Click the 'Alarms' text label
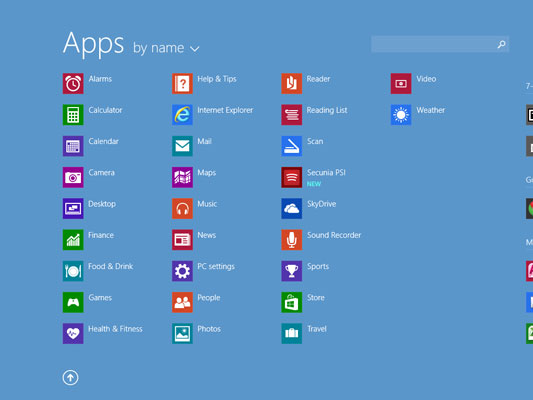The height and width of the screenshot is (400, 533). [100, 79]
